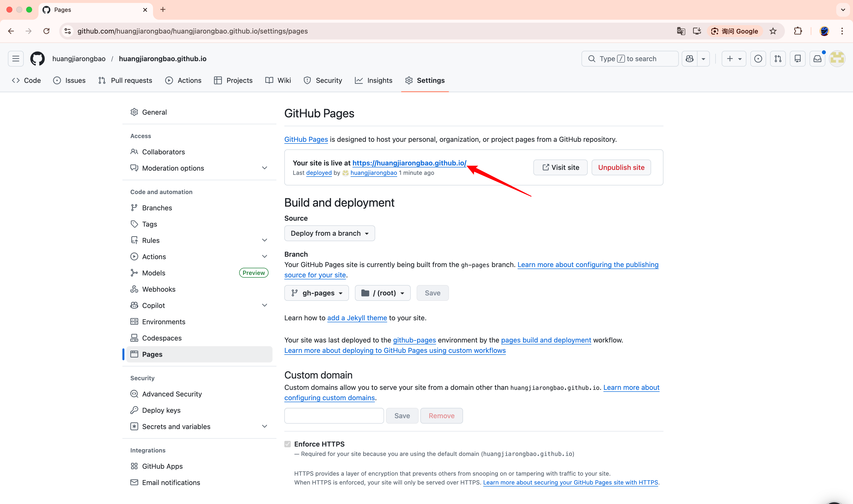View site information icon in address bar
The width and height of the screenshot is (853, 504).
[x=68, y=31]
